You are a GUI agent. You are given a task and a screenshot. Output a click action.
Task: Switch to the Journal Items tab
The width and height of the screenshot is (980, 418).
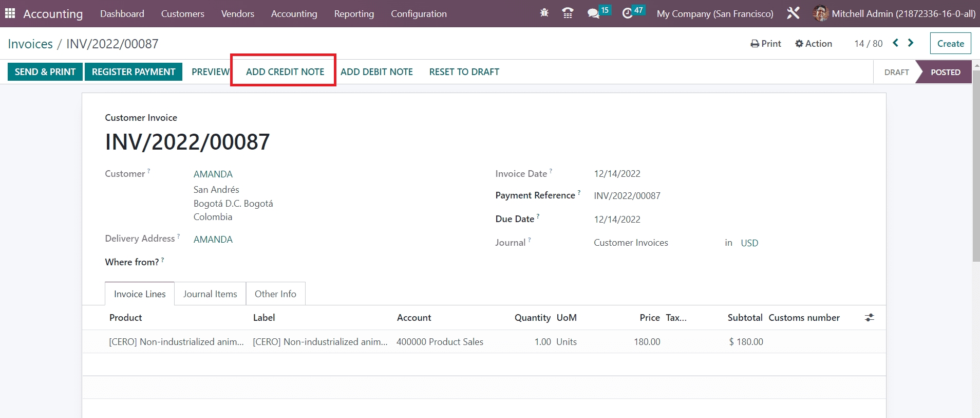[210, 294]
